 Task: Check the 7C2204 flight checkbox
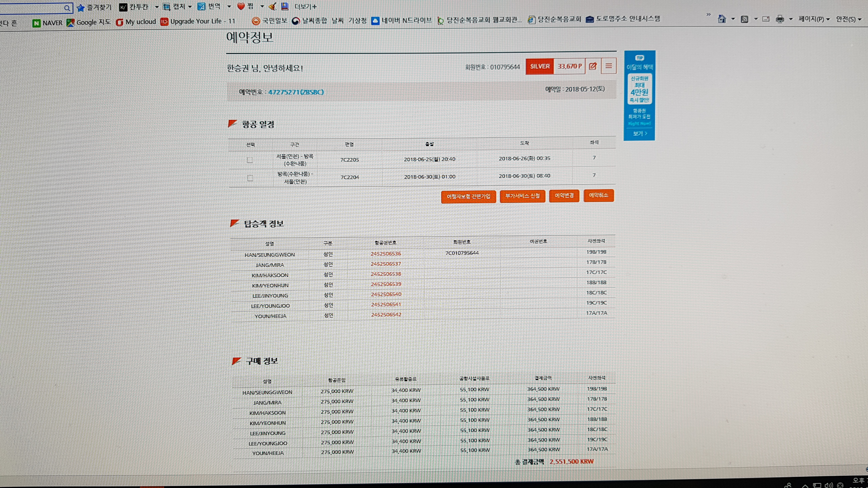(x=250, y=178)
